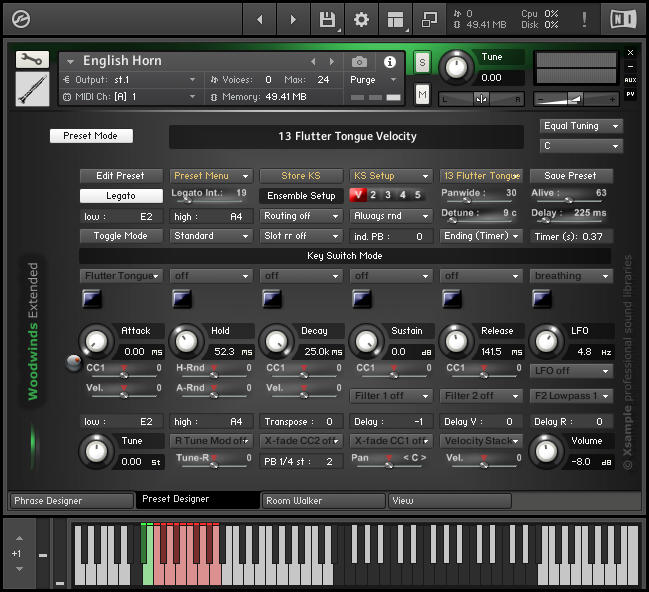Switch to View tab
Screen dimensions: 649x592
click(x=450, y=501)
